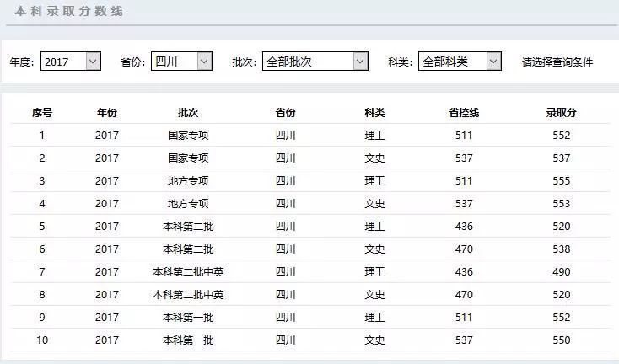
Task: Click the 批次 table column header
Action: 188,113
